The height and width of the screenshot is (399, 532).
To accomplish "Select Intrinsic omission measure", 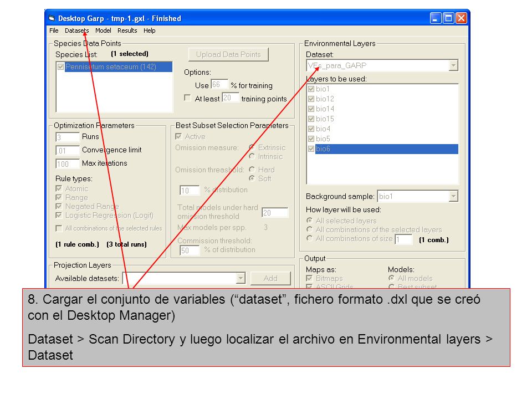I will pyautogui.click(x=252, y=156).
